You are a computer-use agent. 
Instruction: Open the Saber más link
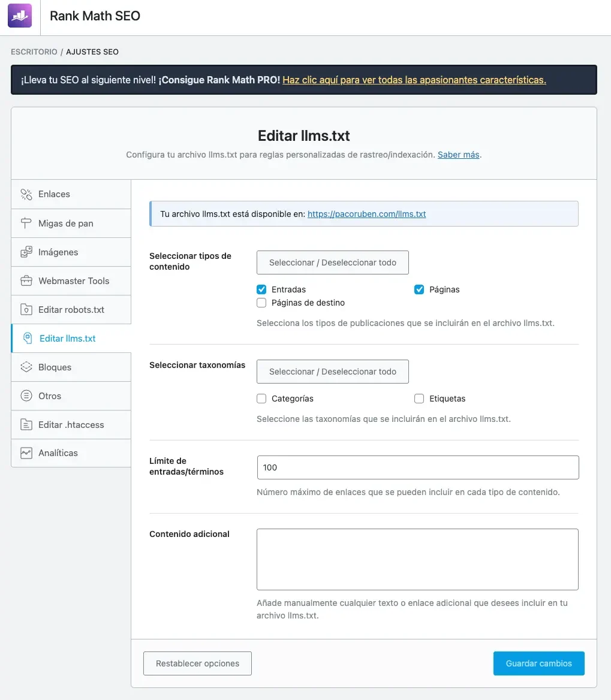click(x=458, y=154)
